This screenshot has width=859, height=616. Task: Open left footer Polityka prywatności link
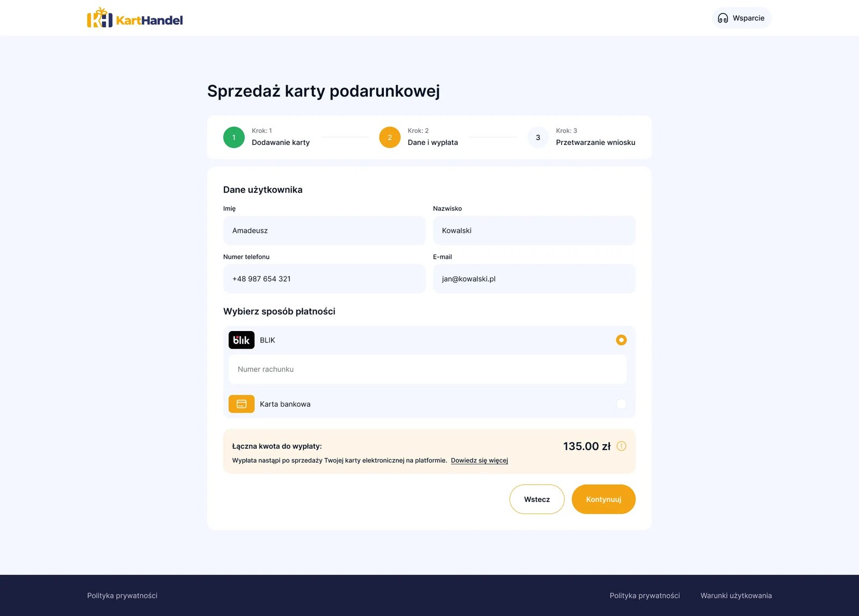(122, 596)
